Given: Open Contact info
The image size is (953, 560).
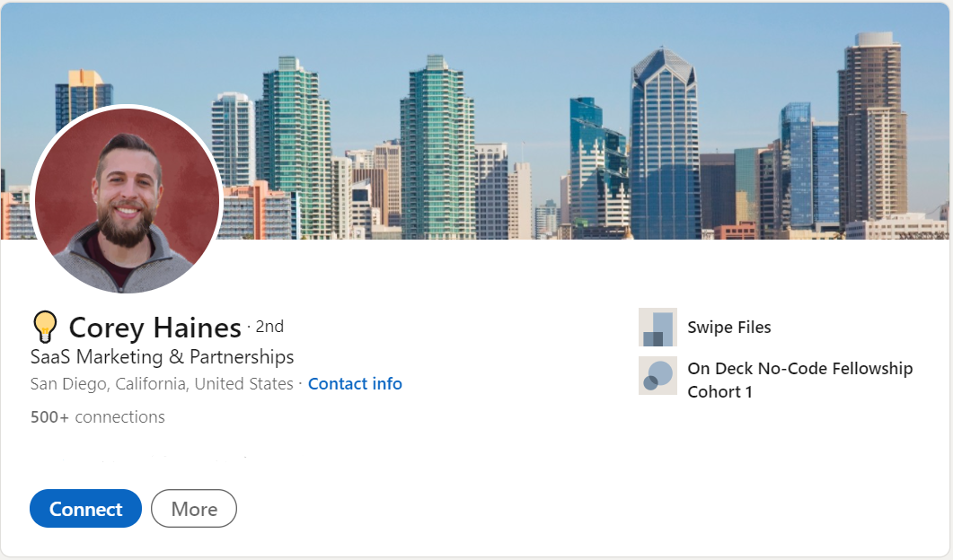Looking at the screenshot, I should pos(354,383).
